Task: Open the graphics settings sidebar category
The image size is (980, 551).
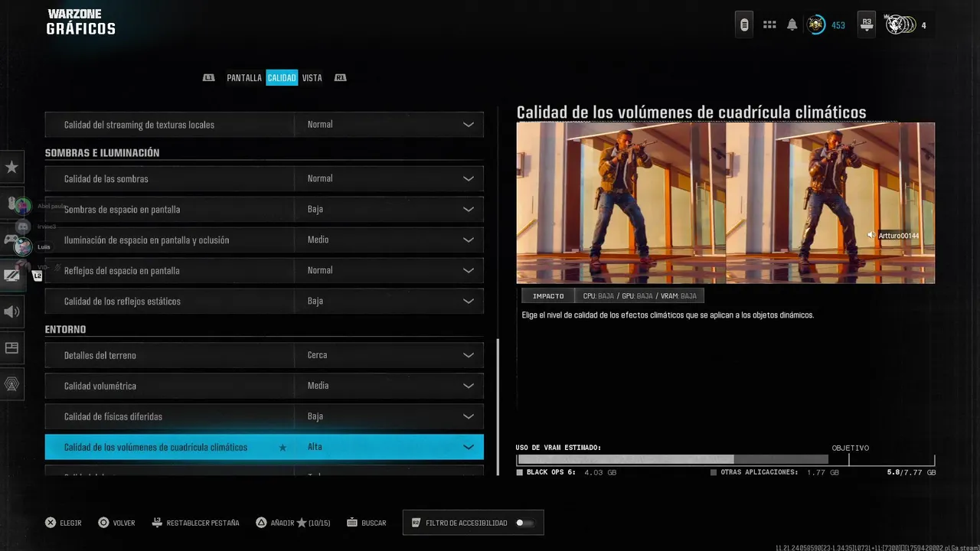Action: [12, 275]
